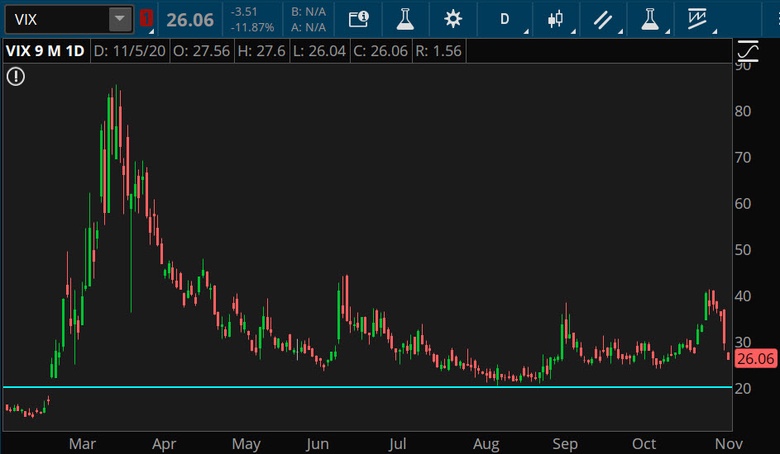
Task: Open the flask icon right of drawings
Action: [650, 19]
